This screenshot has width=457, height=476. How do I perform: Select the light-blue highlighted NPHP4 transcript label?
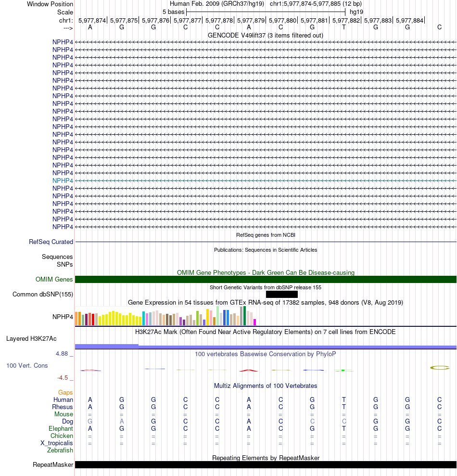[x=63, y=180]
